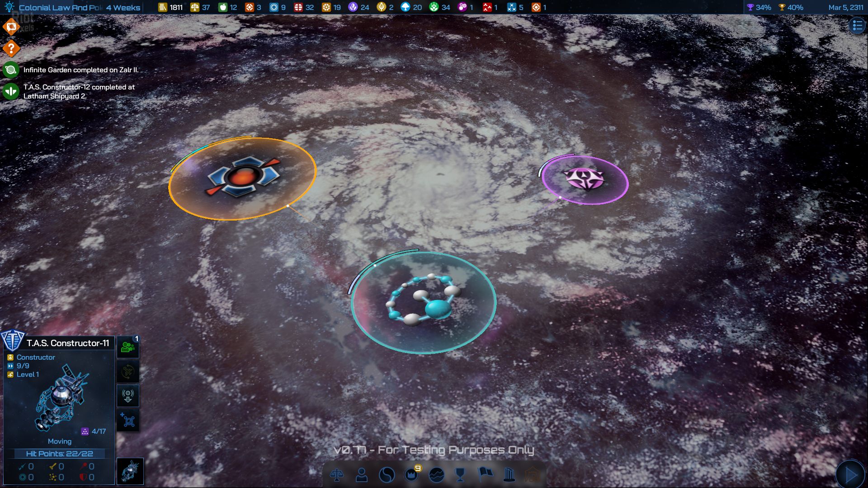Open the list menu in top-right corner
Viewport: 868px width, 488px height.
point(857,26)
